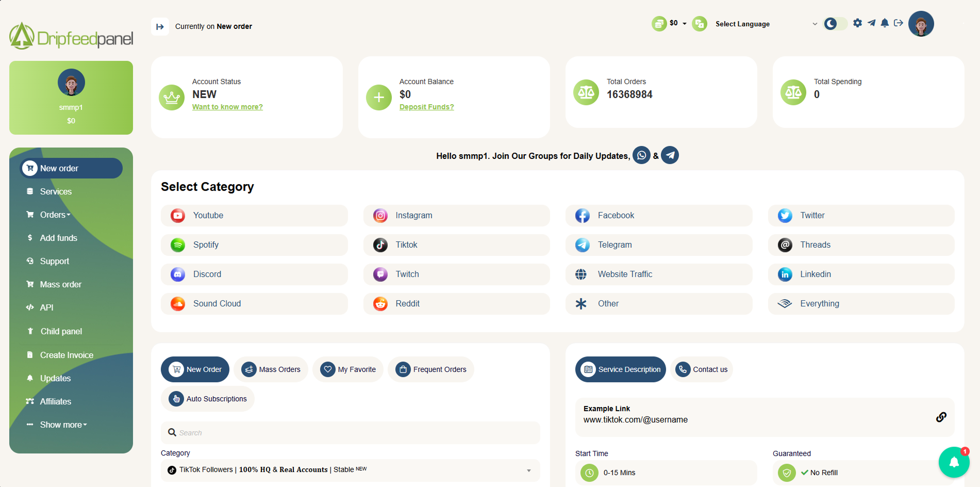Open Mass order in sidebar
The height and width of the screenshot is (487, 980).
[71, 284]
